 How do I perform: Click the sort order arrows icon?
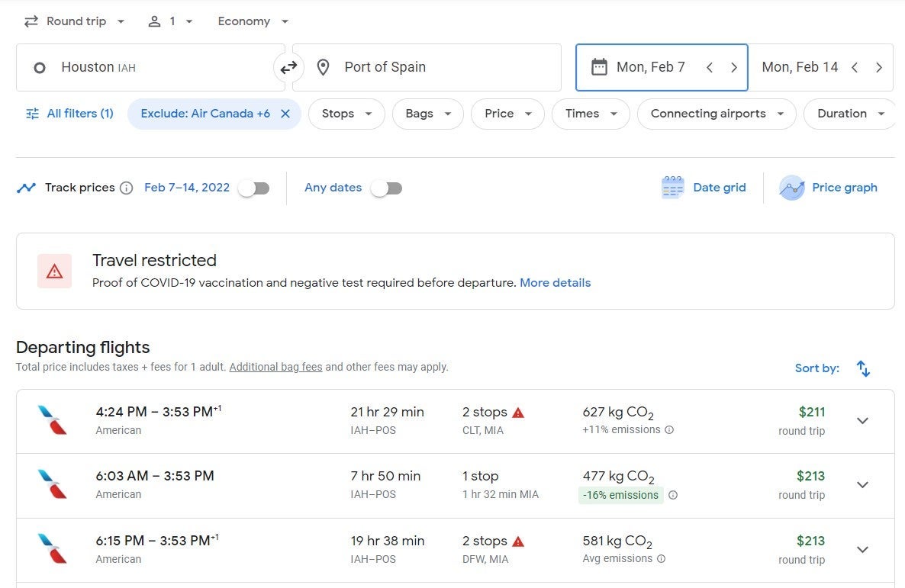point(863,368)
